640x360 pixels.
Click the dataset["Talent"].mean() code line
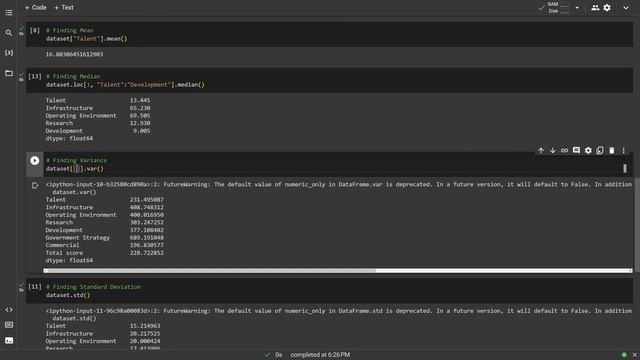pos(87,39)
